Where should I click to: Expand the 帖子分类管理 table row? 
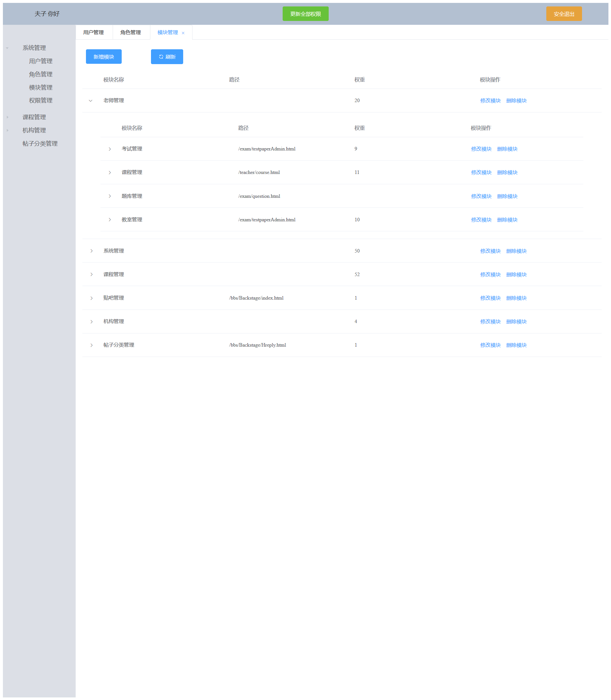(x=91, y=345)
